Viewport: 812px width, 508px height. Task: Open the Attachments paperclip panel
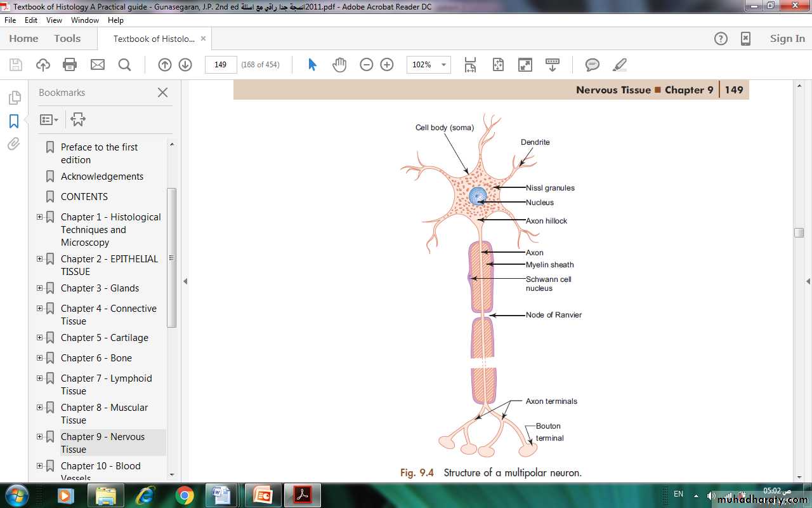tap(14, 144)
